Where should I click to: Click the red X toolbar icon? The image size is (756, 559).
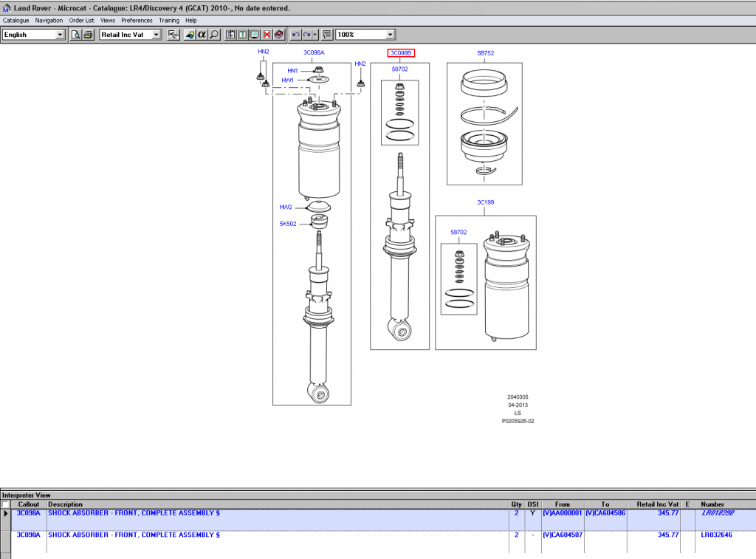[267, 35]
